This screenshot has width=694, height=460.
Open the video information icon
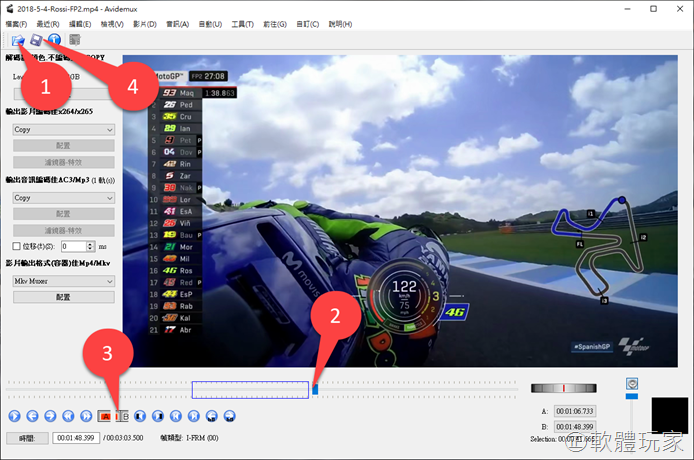[55, 40]
